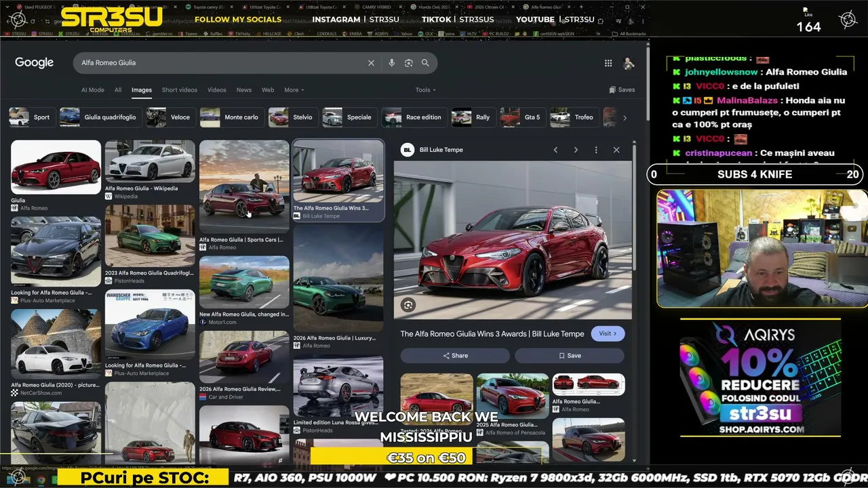Search the previewed image with Lens icon
This screenshot has height=488, width=868.
pyautogui.click(x=408, y=305)
